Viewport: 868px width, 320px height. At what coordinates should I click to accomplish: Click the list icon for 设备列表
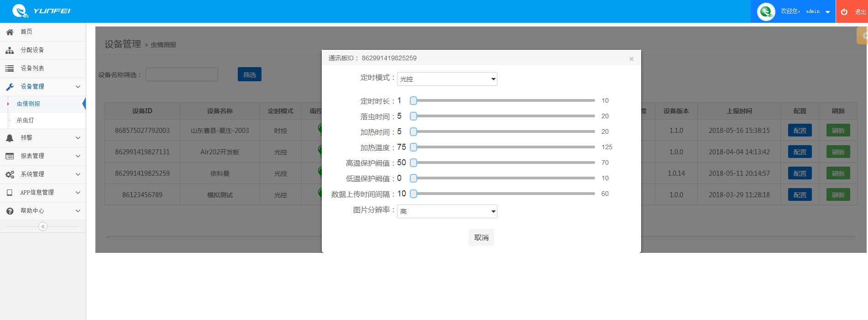pyautogui.click(x=10, y=68)
